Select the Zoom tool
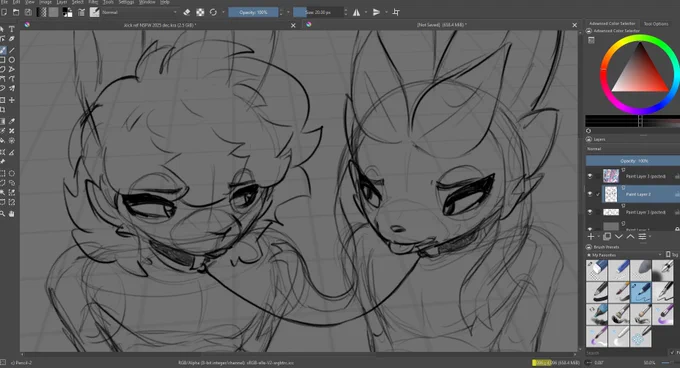The image size is (680, 368). click(x=3, y=213)
